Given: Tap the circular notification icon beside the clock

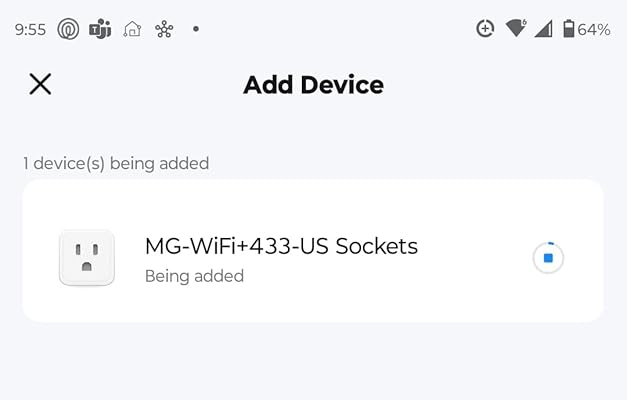Looking at the screenshot, I should click(x=68, y=29).
